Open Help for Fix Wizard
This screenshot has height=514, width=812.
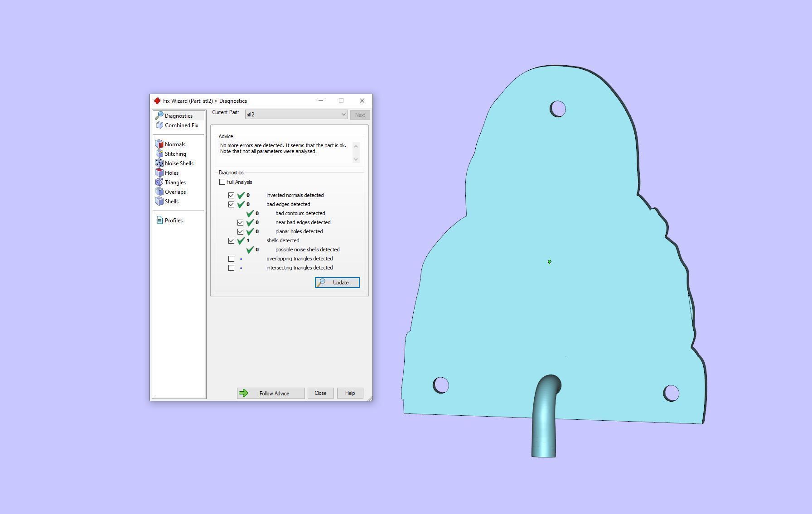click(350, 393)
